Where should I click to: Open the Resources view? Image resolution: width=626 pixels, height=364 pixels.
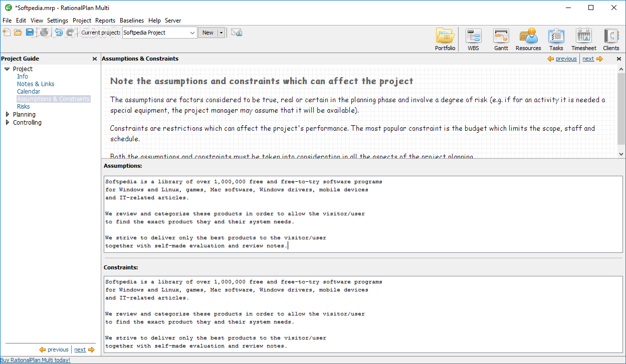pos(528,40)
